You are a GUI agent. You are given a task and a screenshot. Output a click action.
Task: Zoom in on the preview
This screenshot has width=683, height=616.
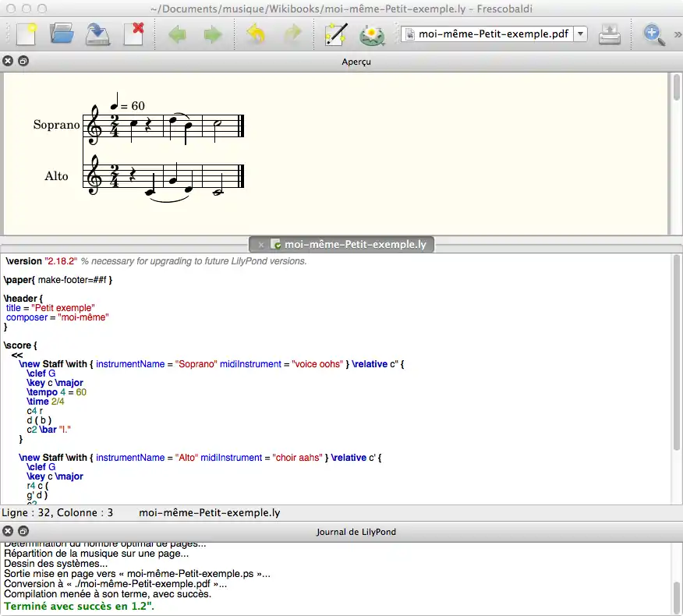(x=653, y=34)
